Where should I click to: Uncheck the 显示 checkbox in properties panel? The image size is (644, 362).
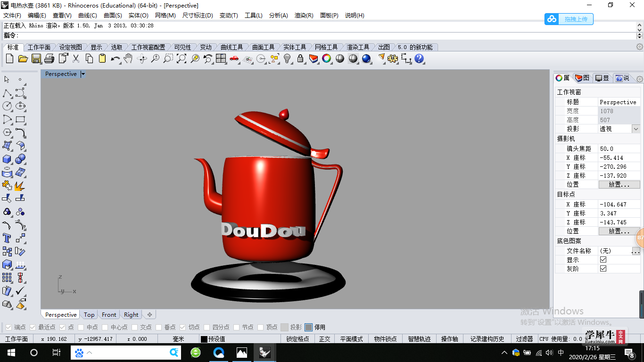click(603, 260)
